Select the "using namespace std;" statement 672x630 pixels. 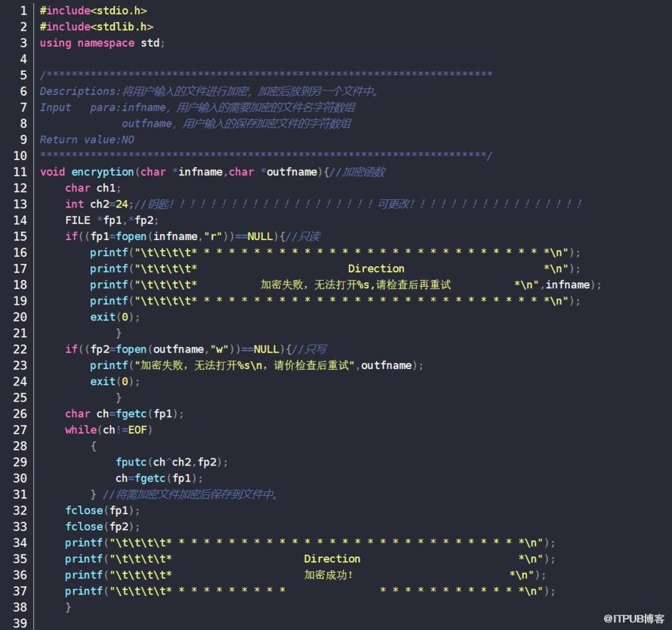102,43
